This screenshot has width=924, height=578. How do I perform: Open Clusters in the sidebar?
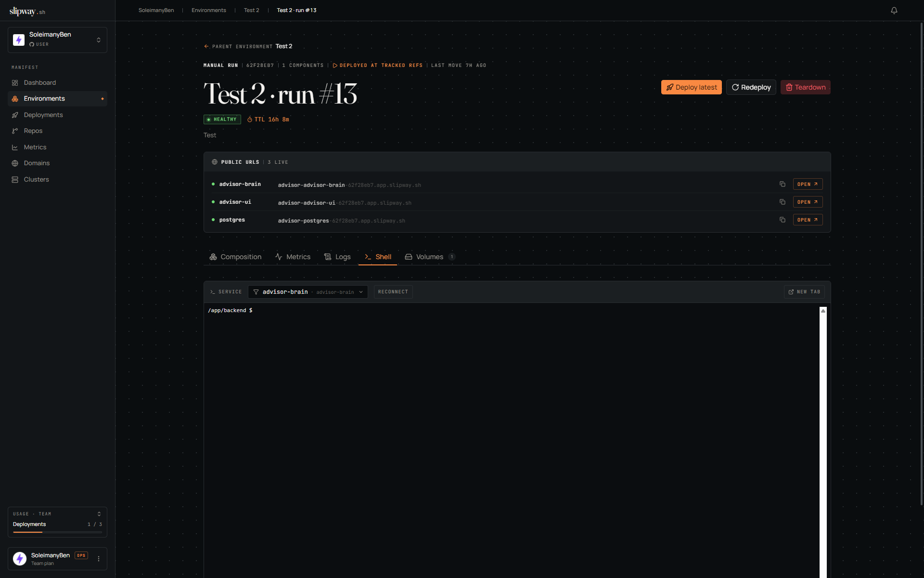coord(57,180)
